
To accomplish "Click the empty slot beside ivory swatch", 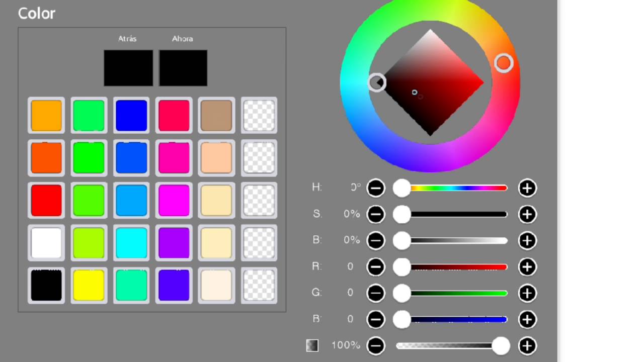I will click(259, 285).
